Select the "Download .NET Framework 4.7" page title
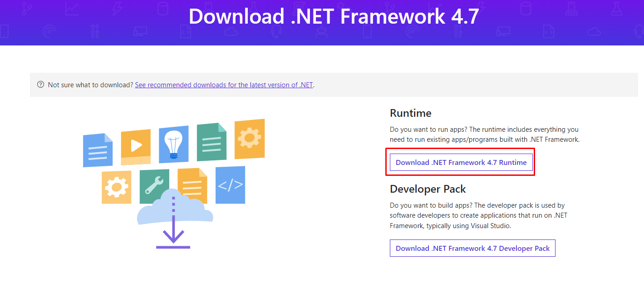 (334, 17)
